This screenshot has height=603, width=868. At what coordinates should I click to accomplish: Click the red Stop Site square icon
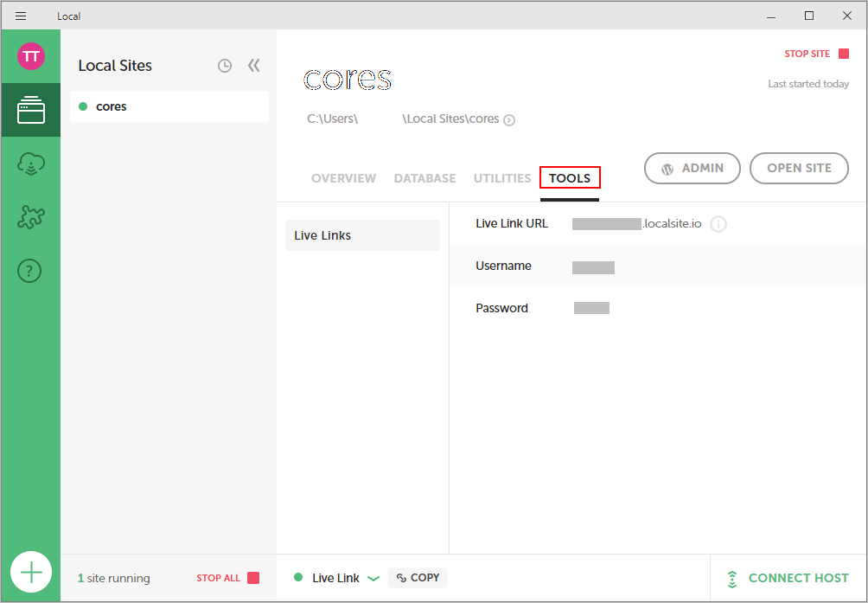844,54
